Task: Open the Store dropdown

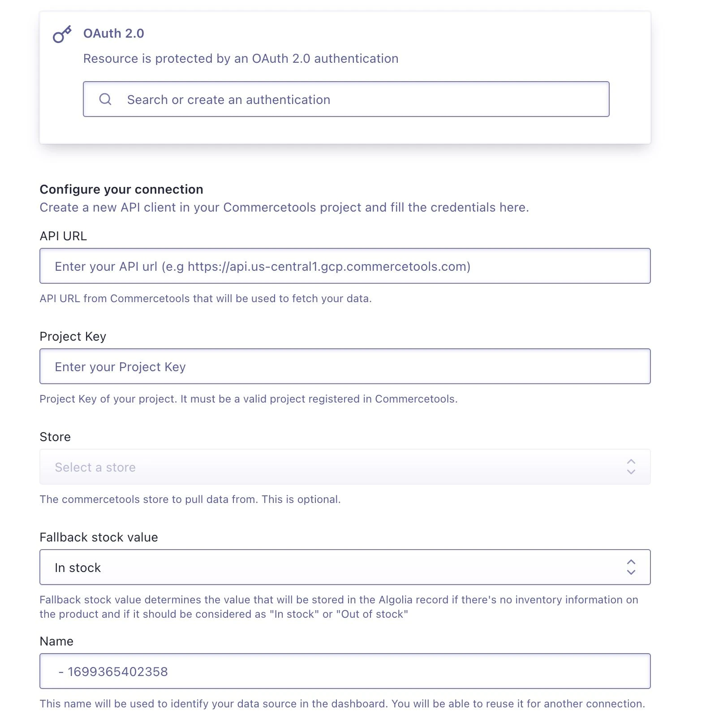Action: (x=345, y=467)
